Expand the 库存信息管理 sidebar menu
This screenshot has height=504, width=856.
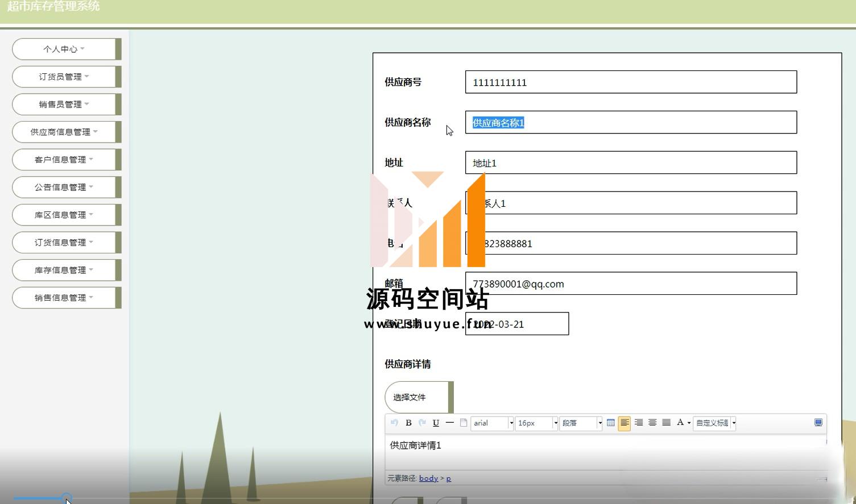tap(67, 270)
